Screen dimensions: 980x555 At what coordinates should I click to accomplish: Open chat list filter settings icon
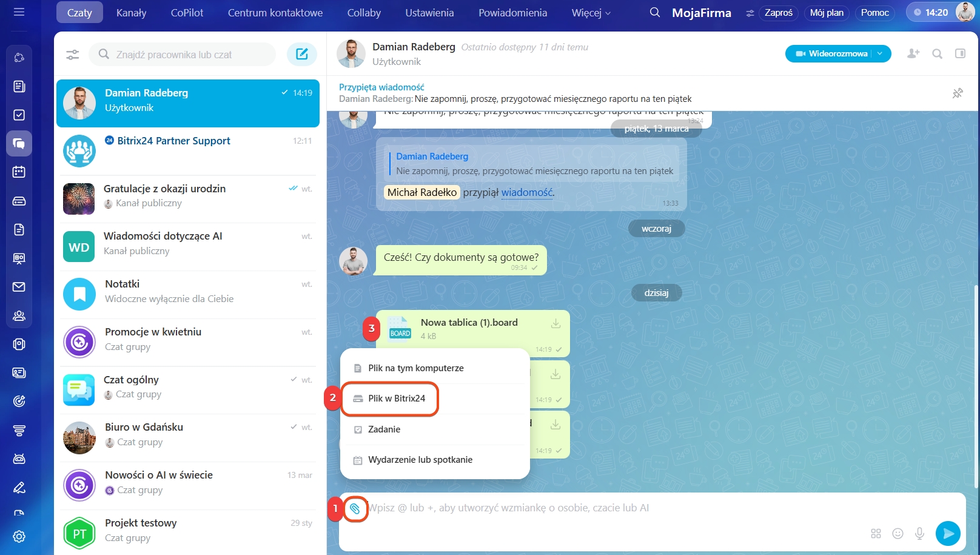tap(73, 55)
